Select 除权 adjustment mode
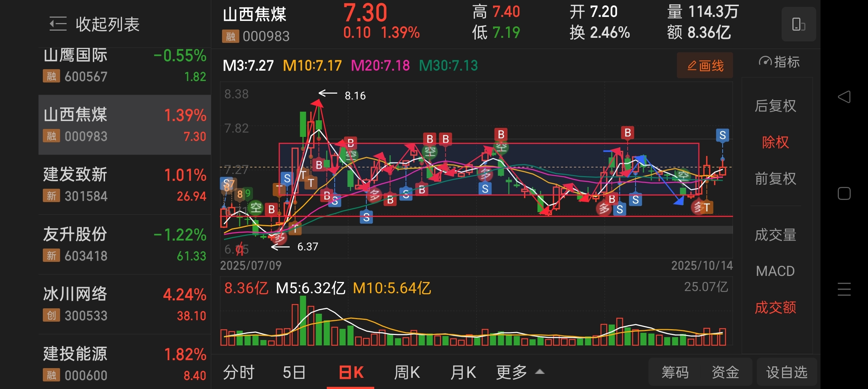868x389 pixels. [775, 142]
